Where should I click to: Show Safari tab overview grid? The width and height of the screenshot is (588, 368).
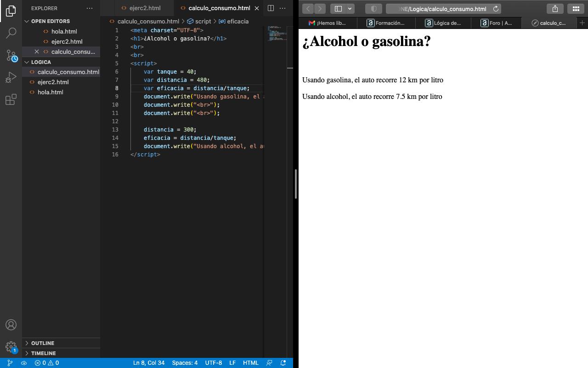pyautogui.click(x=576, y=9)
